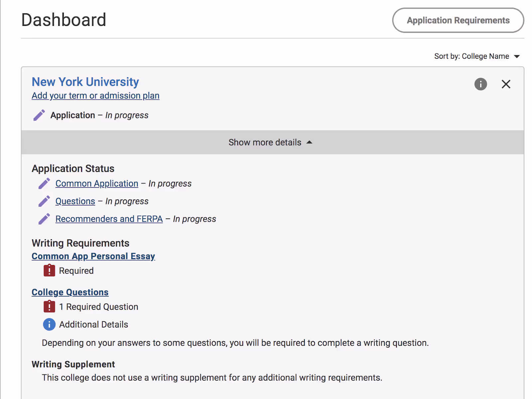Open the Questions link under Application Status
532x399 pixels.
[75, 201]
